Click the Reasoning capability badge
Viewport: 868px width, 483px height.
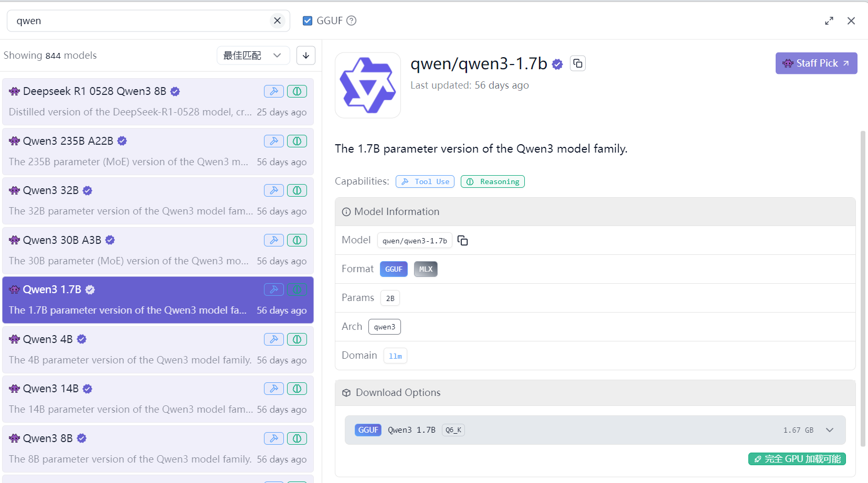click(x=493, y=181)
